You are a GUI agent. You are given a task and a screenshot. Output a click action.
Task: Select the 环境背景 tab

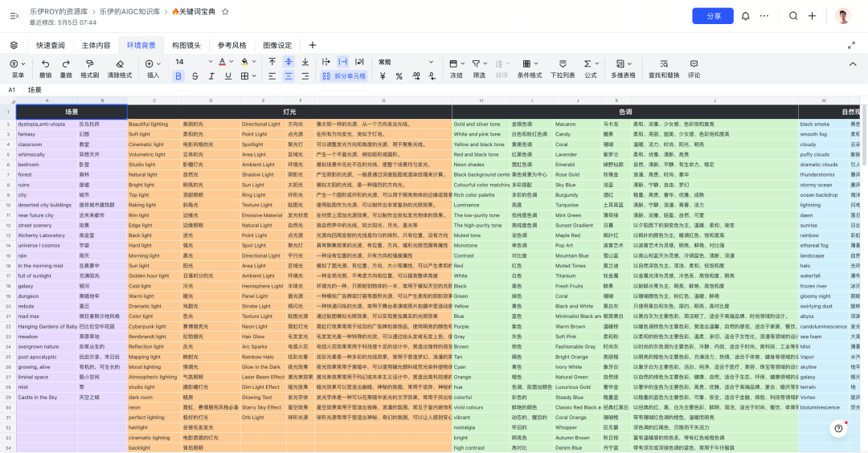[x=141, y=45]
